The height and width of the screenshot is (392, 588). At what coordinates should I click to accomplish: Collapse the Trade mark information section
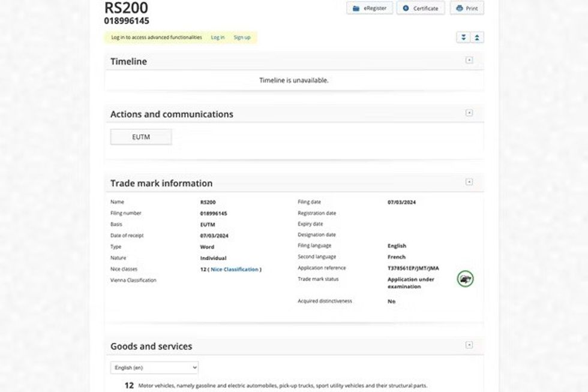(469, 182)
